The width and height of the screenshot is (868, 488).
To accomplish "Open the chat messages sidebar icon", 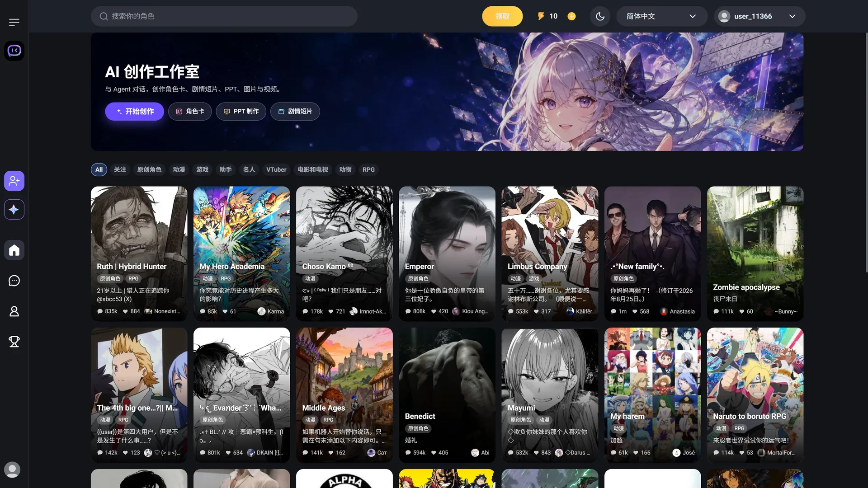I will pyautogui.click(x=14, y=281).
